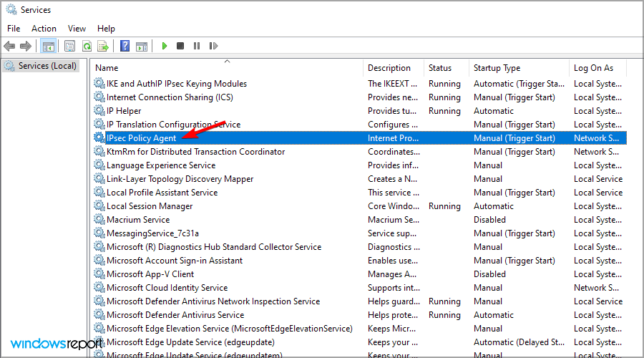Select Microsoft Defender Antivirus Service name
644x358 pixels.
coord(175,315)
